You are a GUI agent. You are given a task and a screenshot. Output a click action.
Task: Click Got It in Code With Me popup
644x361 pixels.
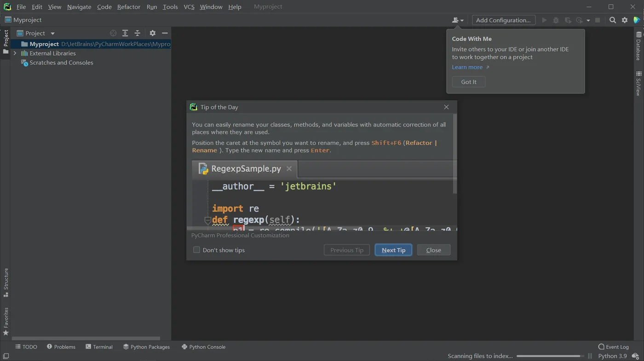point(469,82)
